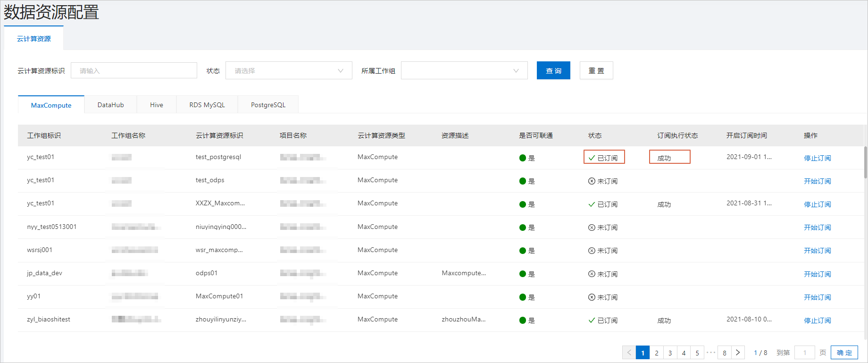The height and width of the screenshot is (363, 868).
Task: Select page 1 in pagination
Action: (643, 353)
